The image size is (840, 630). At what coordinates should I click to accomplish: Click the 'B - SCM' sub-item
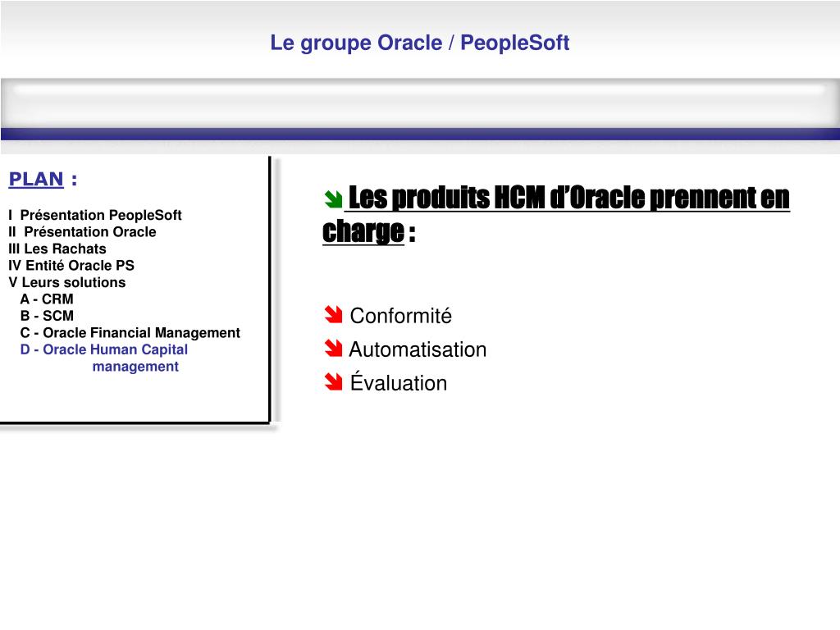(47, 316)
